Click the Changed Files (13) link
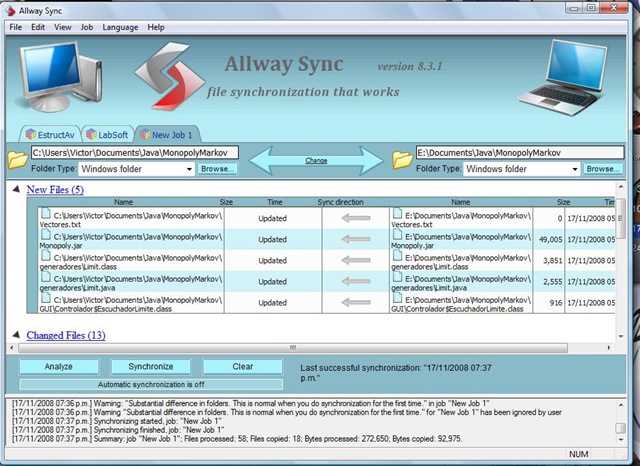 tap(66, 335)
